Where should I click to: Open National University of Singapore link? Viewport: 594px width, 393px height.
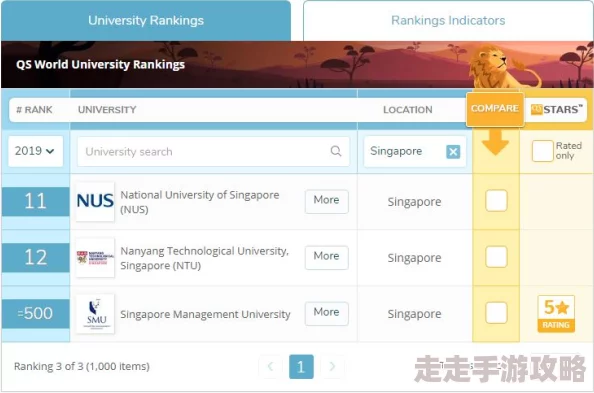click(200, 202)
